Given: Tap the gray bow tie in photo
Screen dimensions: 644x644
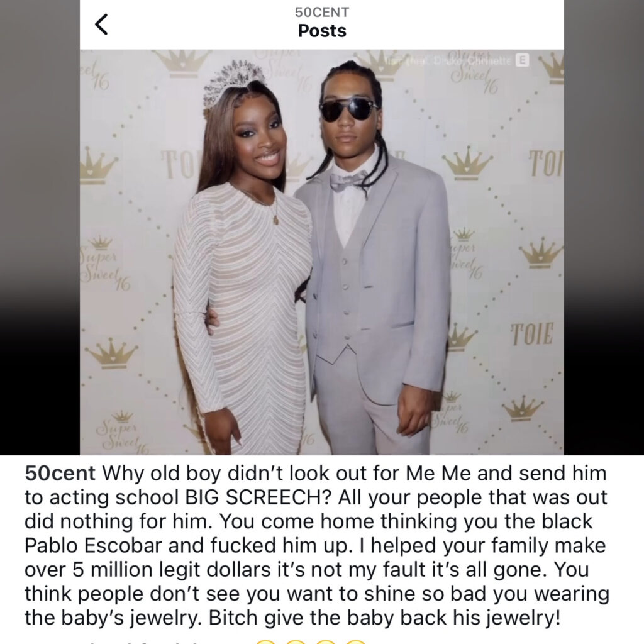Looking at the screenshot, I should 348,180.
